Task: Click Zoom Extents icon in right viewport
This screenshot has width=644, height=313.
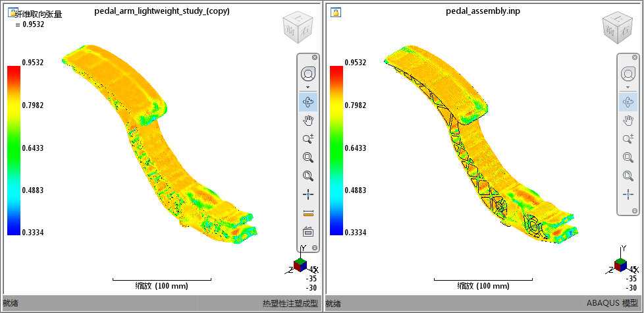Action: click(x=628, y=176)
